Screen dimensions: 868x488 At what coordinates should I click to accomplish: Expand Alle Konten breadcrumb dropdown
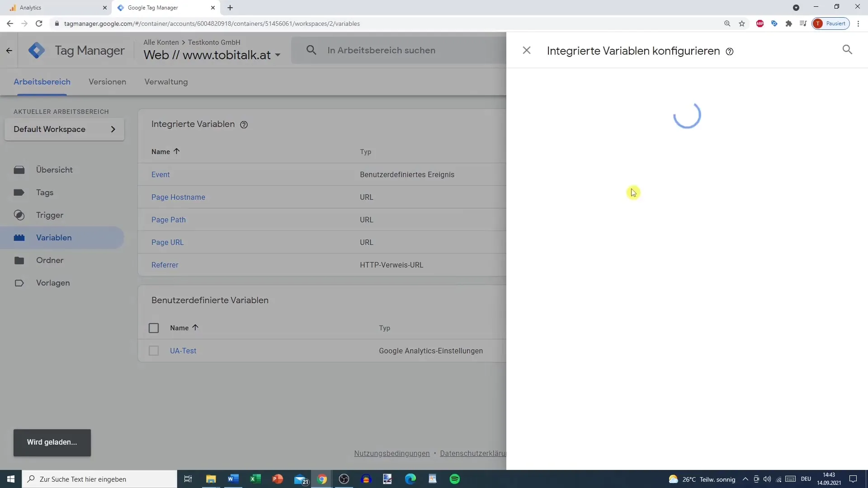(160, 42)
